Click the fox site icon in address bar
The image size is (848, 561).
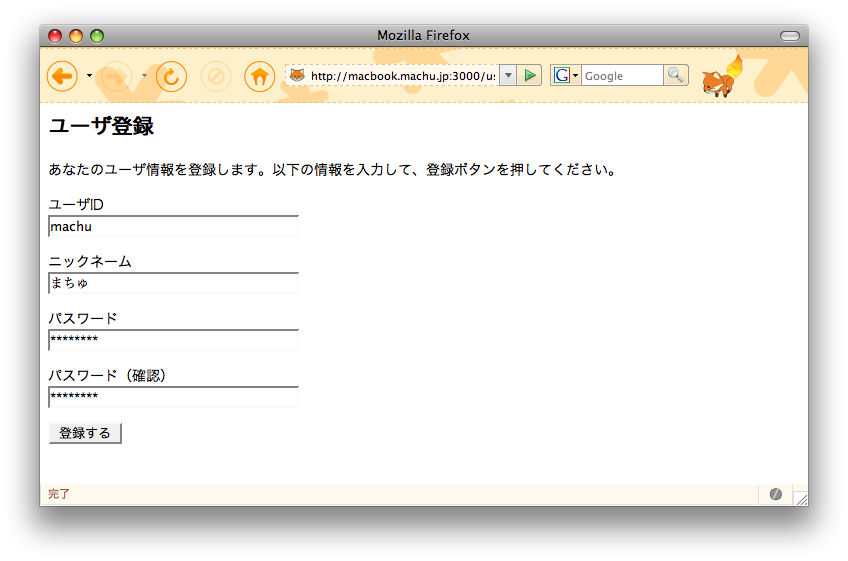297,75
